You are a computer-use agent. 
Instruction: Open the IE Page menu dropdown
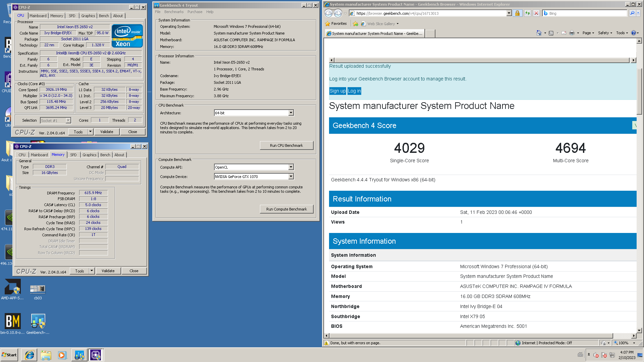click(x=588, y=33)
